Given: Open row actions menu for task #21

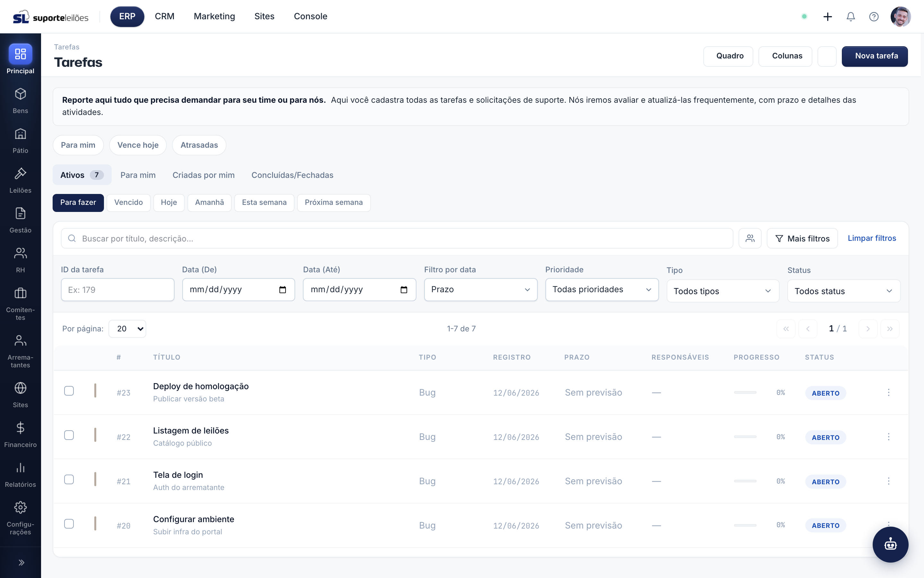Looking at the screenshot, I should [x=888, y=481].
